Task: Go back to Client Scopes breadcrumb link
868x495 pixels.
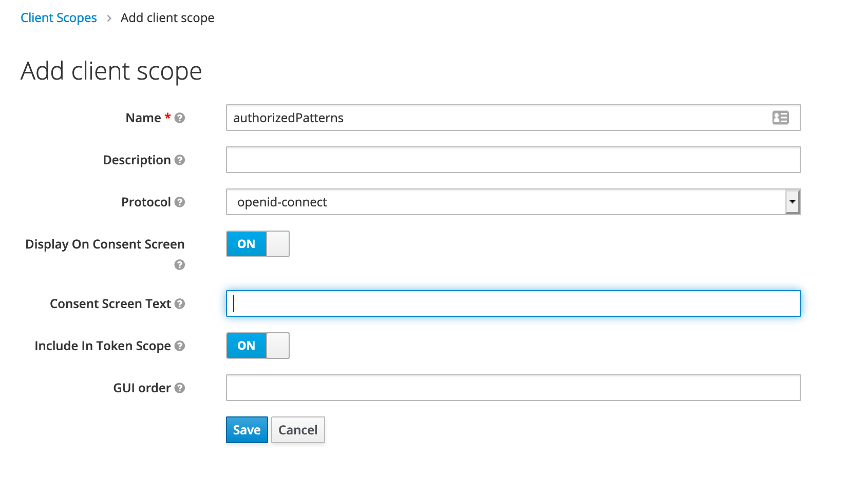Action: pos(59,18)
